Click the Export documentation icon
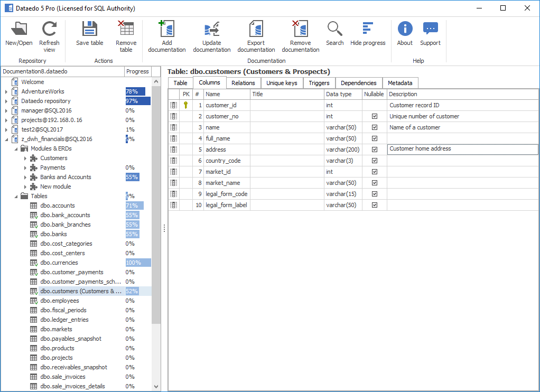This screenshot has width=540, height=392. pyautogui.click(x=256, y=29)
